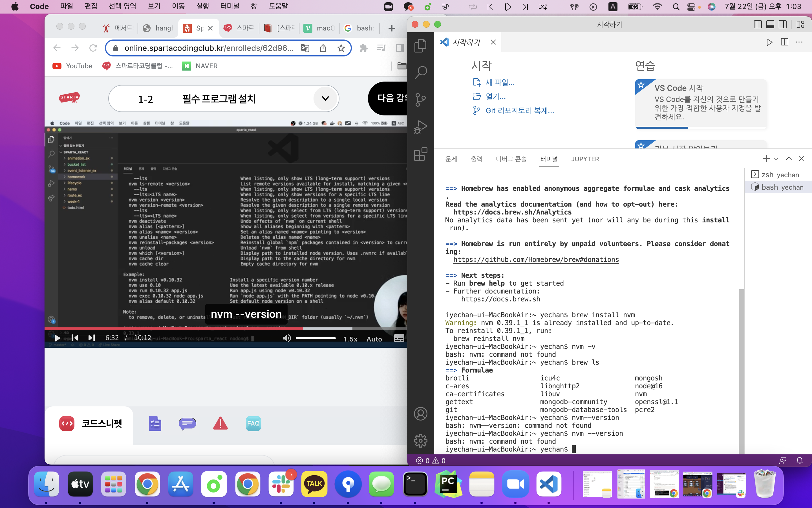Change the 1.5x playback speed
Image resolution: width=812 pixels, height=508 pixels.
click(x=350, y=339)
